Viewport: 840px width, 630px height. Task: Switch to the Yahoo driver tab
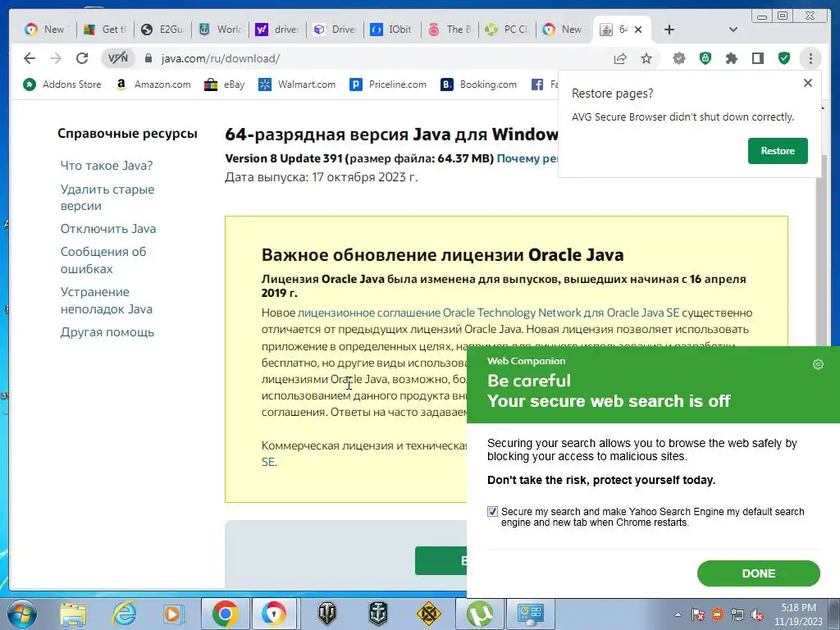277,30
